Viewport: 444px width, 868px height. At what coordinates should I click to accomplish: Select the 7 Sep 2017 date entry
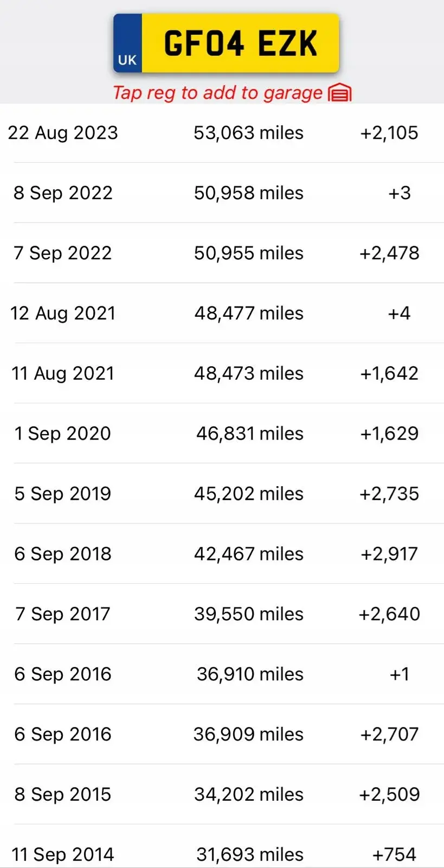click(x=63, y=614)
